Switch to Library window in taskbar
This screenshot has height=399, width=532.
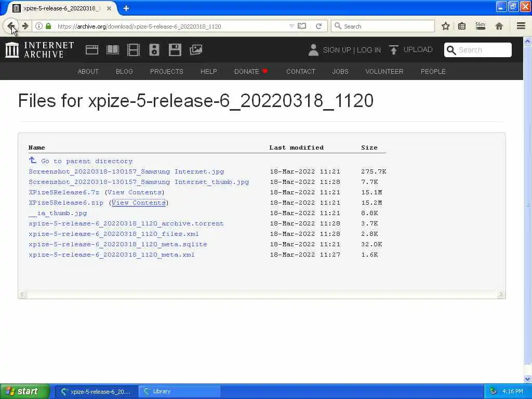180,391
